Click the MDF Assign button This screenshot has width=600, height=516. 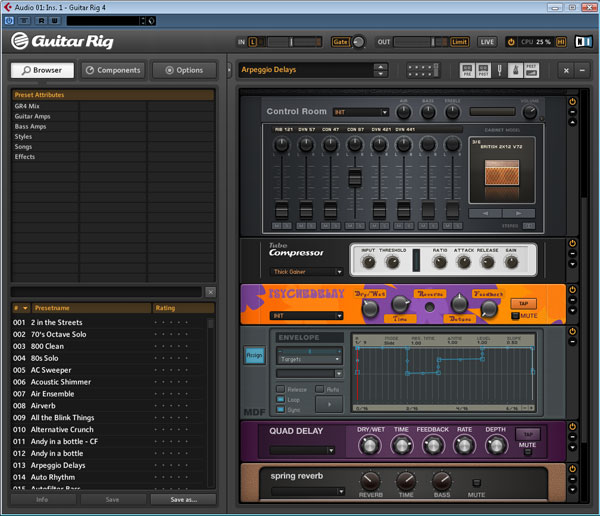tap(254, 355)
